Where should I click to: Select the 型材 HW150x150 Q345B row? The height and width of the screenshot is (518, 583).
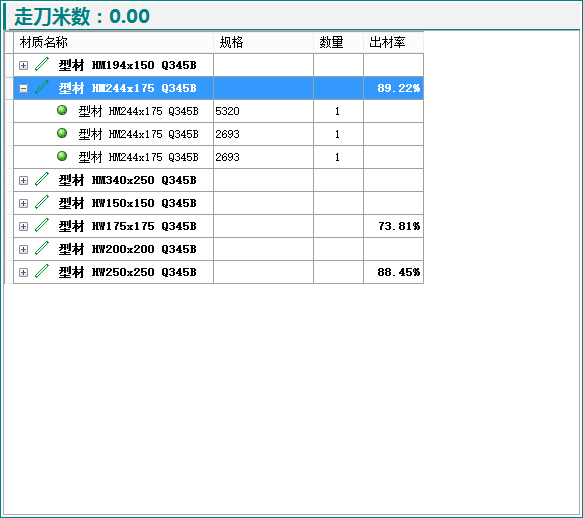pos(219,203)
